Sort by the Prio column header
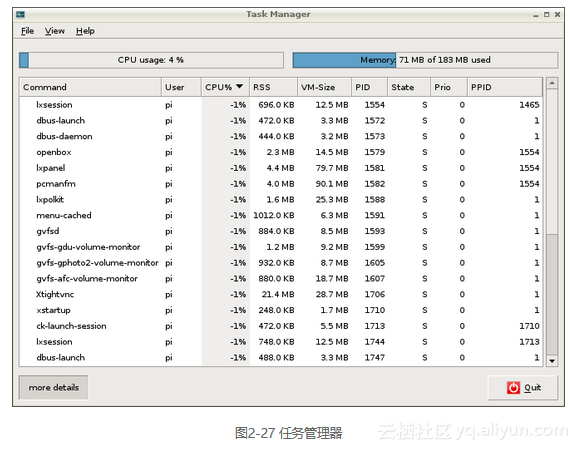 tap(449, 87)
